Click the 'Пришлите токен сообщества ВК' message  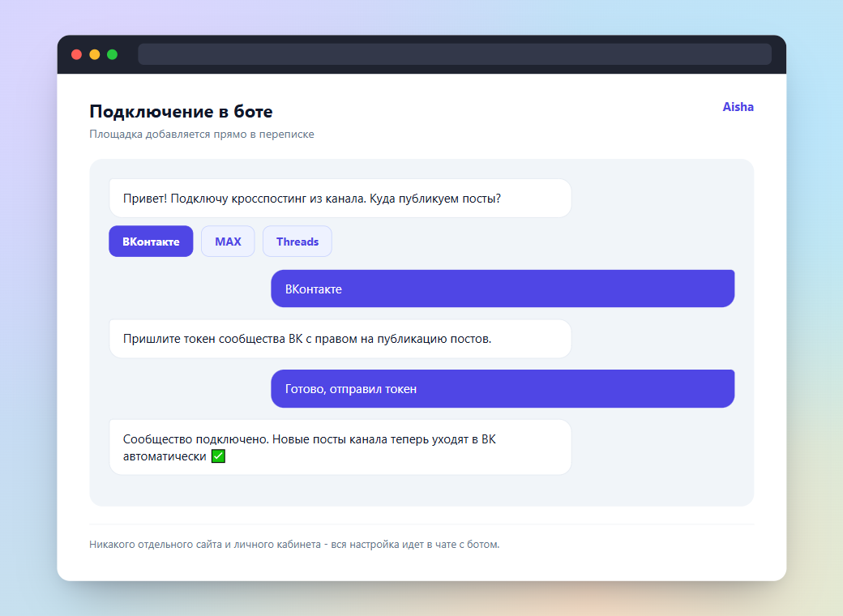tap(340, 339)
